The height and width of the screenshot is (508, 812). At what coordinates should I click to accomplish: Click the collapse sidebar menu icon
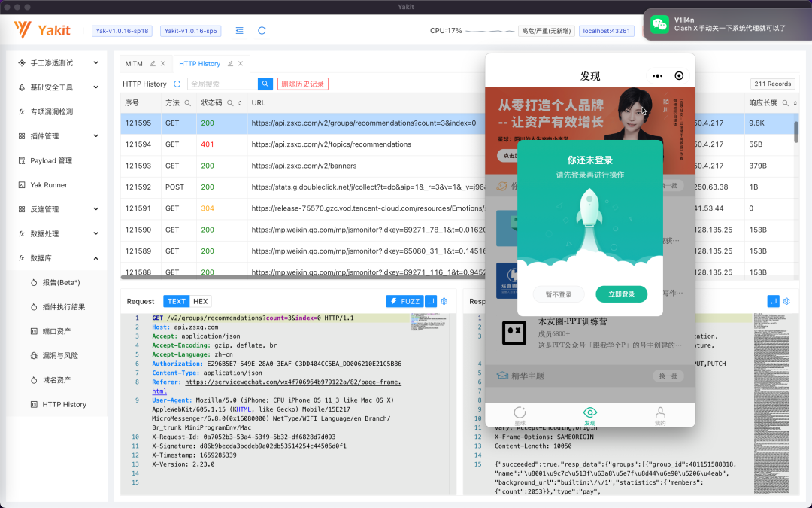(239, 31)
